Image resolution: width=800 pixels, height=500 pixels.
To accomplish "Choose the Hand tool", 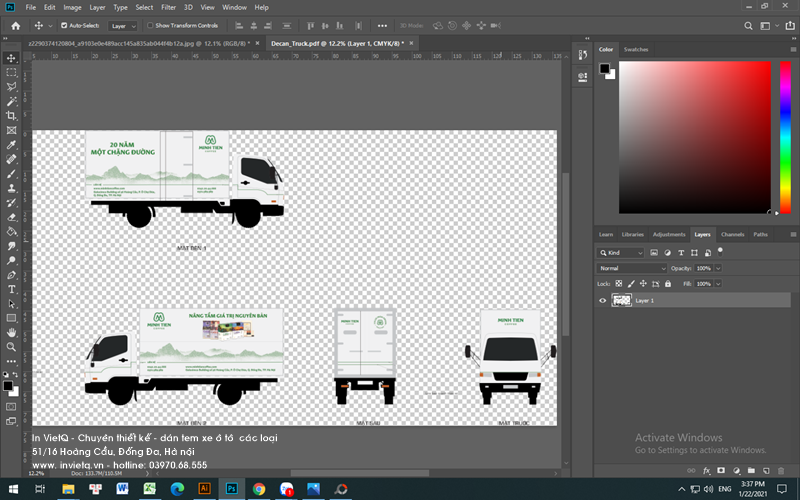I will click(x=11, y=332).
